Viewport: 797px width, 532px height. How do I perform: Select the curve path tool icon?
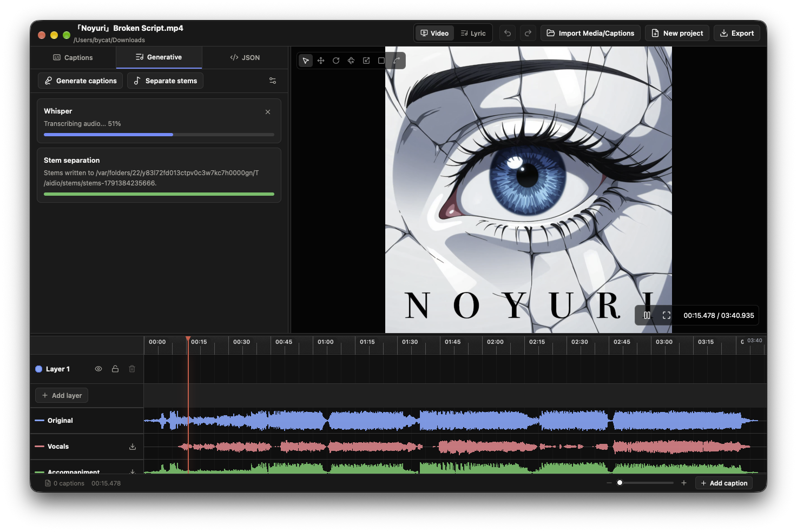tap(397, 61)
